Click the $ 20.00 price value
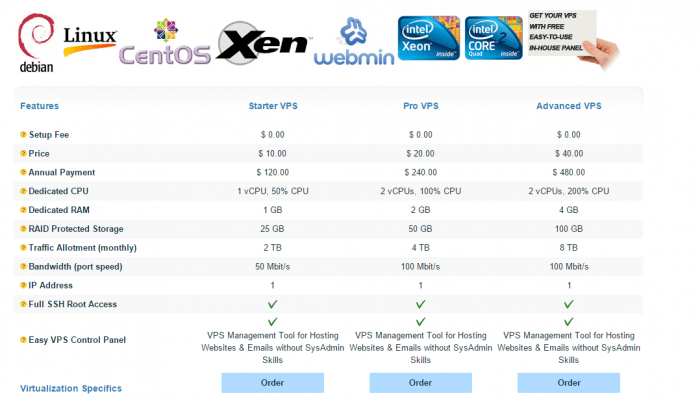Screen dimensions: 700x402 pyautogui.click(x=421, y=153)
